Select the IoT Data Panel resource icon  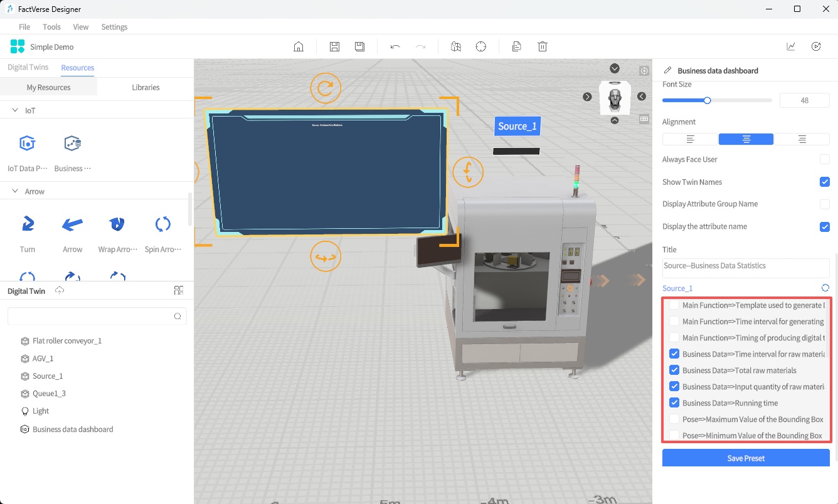(27, 144)
